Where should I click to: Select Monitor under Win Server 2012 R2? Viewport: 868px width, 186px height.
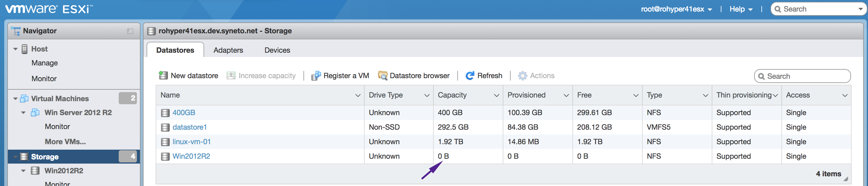tap(57, 126)
